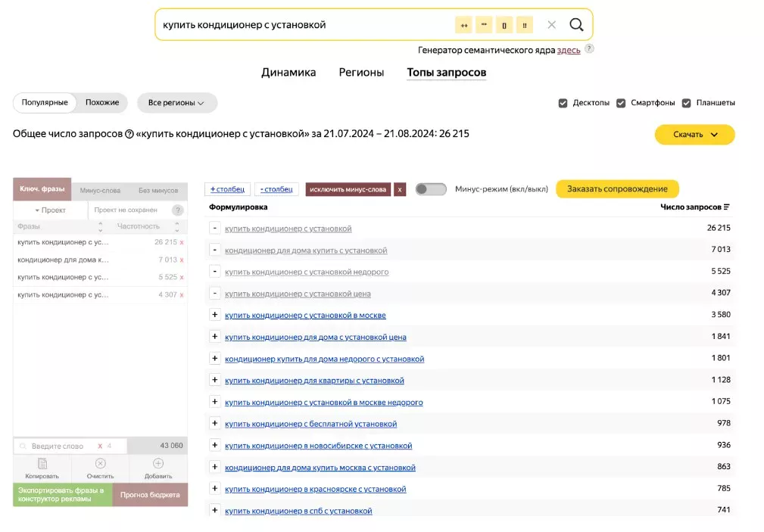The width and height of the screenshot is (764, 532).
Task: Toggle the Минус-режим switch
Action: tap(431, 189)
